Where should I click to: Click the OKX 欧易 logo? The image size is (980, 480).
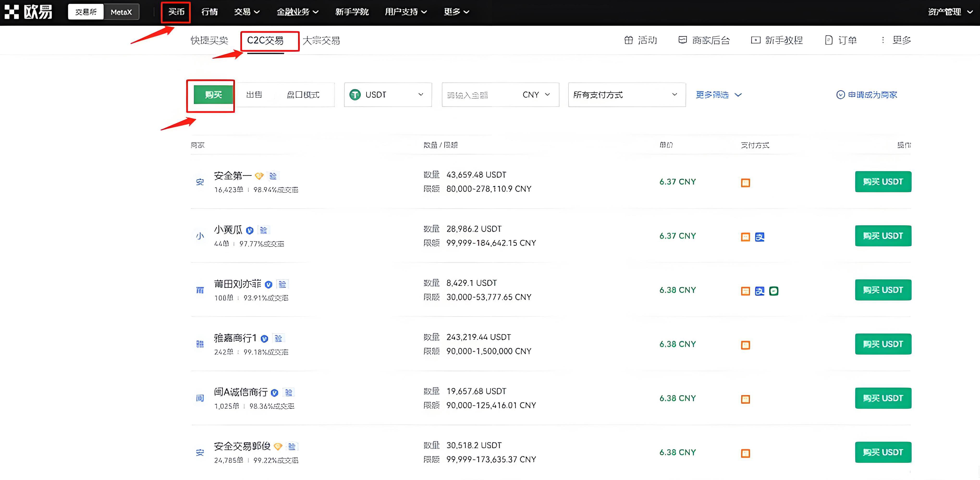(28, 12)
